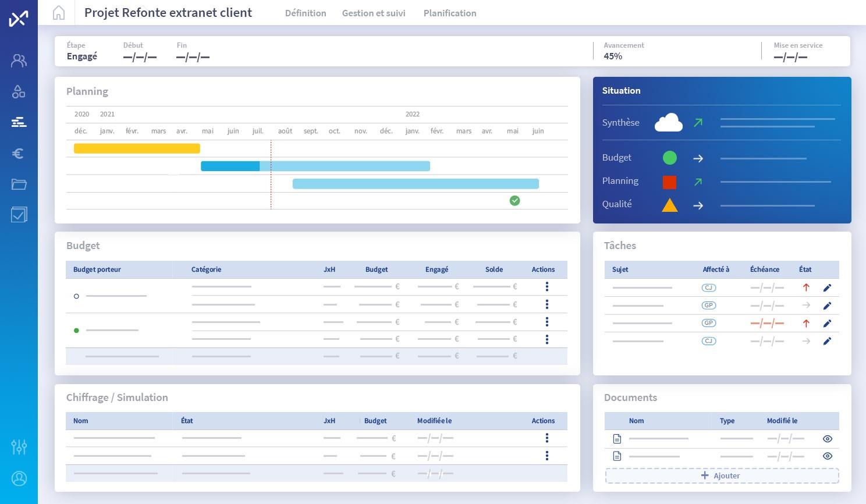The width and height of the screenshot is (866, 504).
Task: Switch to the Définition tab
Action: 306,13
